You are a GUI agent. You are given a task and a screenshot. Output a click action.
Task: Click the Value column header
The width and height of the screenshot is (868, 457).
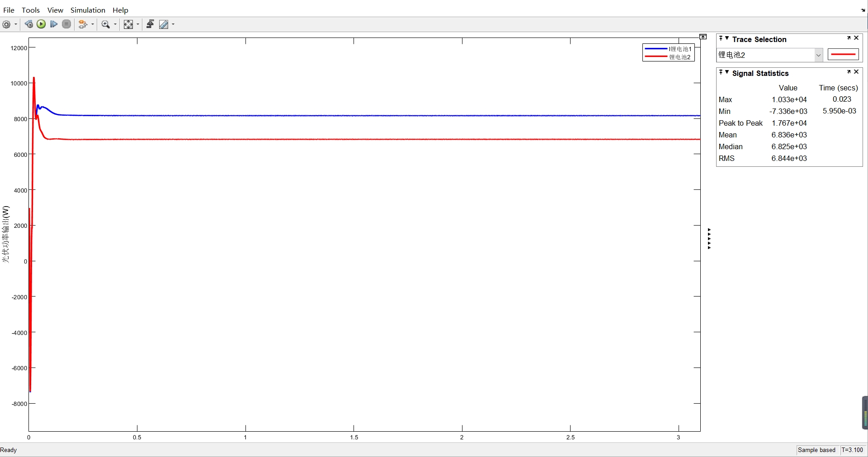click(x=788, y=88)
